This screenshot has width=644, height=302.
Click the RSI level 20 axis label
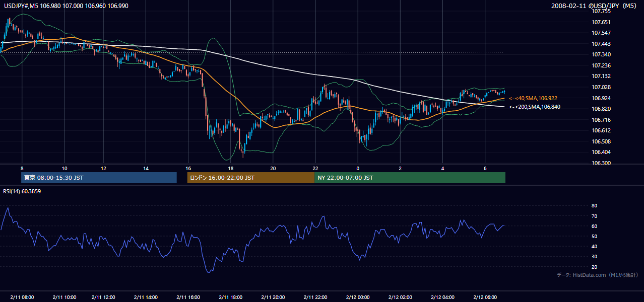click(594, 267)
